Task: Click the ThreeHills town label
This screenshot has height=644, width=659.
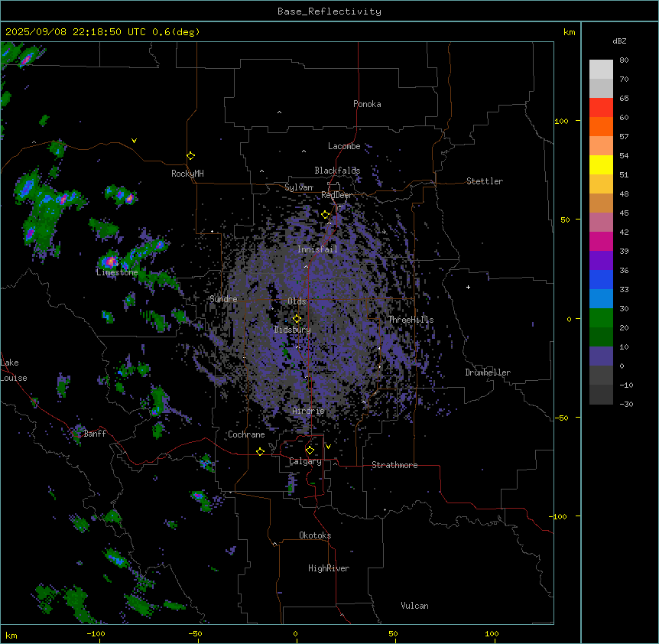Action: (411, 320)
